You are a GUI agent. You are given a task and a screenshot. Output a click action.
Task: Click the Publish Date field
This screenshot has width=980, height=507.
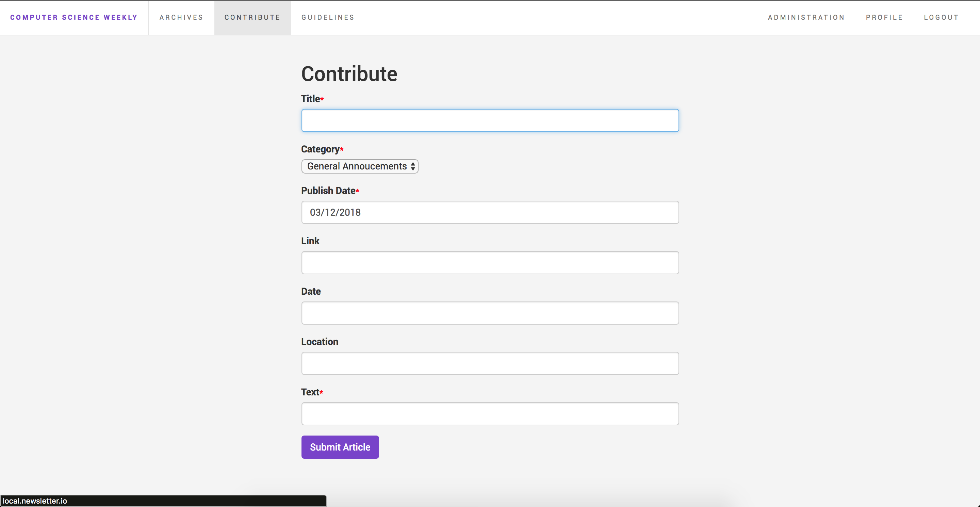point(490,212)
